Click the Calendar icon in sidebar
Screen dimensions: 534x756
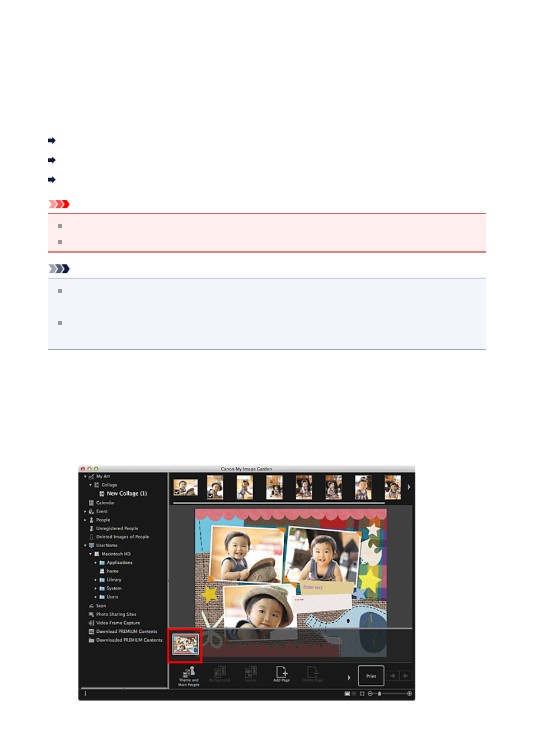[x=91, y=502]
